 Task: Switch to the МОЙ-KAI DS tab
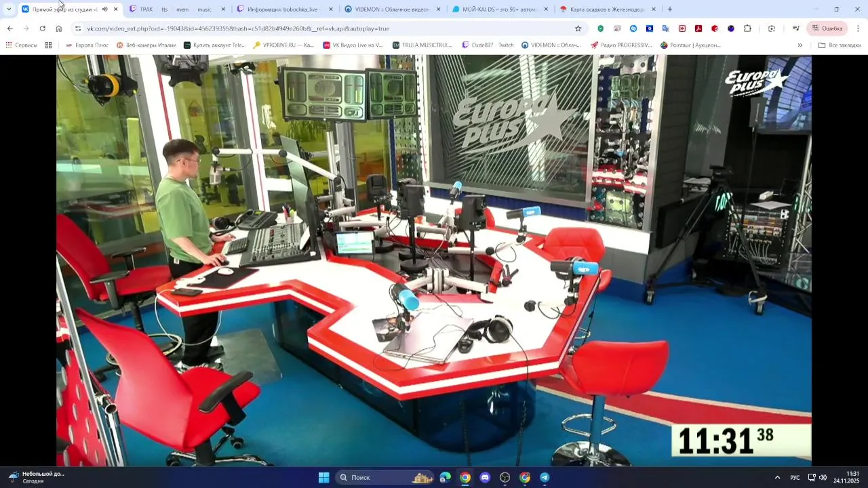(x=500, y=9)
